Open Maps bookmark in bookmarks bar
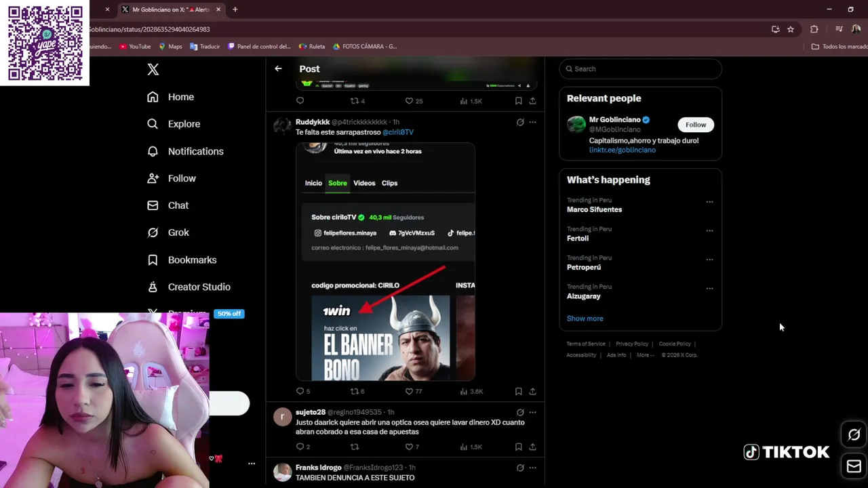Image resolution: width=868 pixels, height=488 pixels. click(170, 47)
